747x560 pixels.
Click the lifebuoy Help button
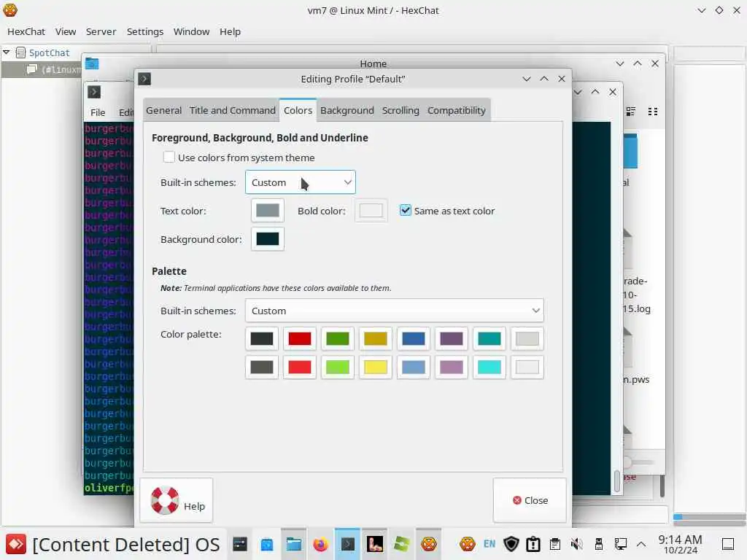pos(177,500)
